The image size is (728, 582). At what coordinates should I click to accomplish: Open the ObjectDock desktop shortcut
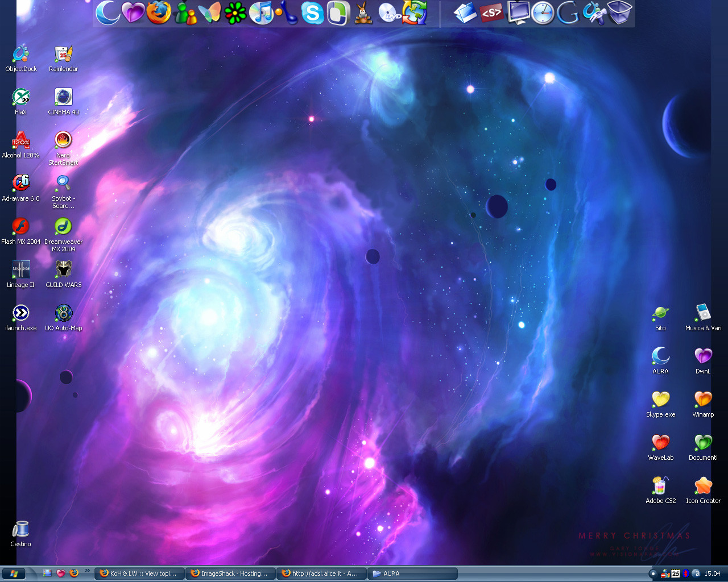click(x=21, y=59)
